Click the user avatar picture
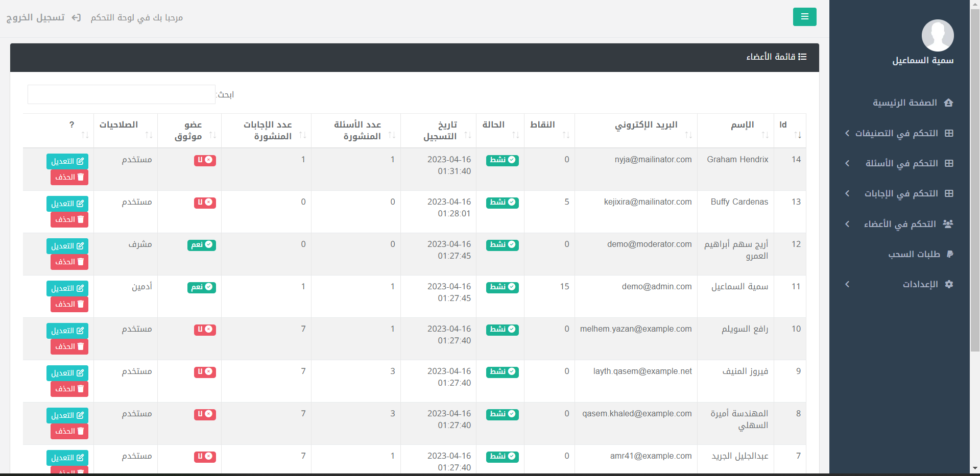This screenshot has width=980, height=476. click(938, 35)
